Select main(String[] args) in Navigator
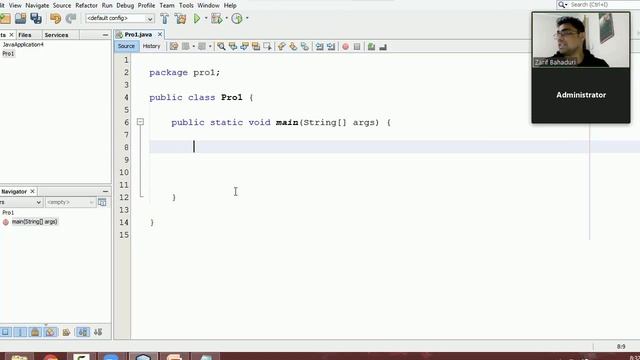640x360 pixels. 34,222
